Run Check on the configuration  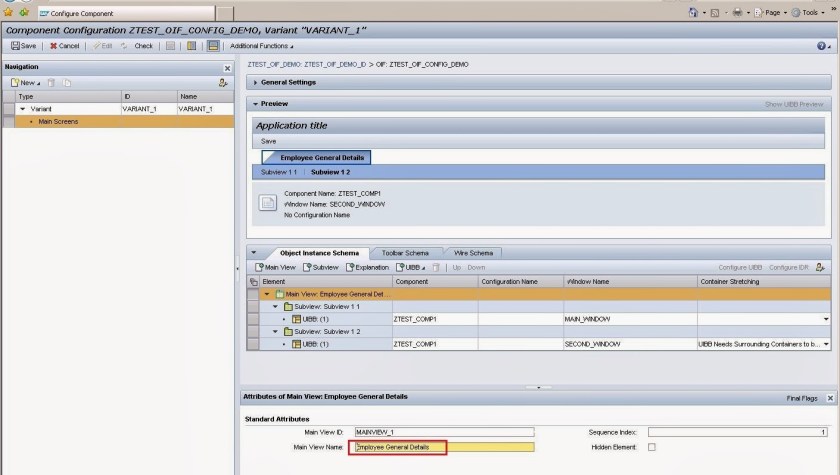137,46
